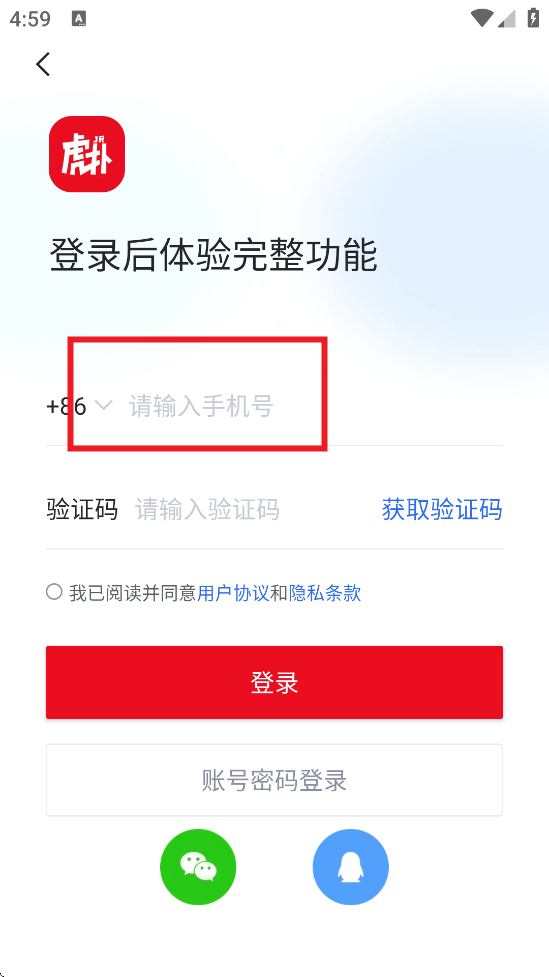Check the agreement radio button
The width and height of the screenshot is (549, 977).
pos(54,592)
